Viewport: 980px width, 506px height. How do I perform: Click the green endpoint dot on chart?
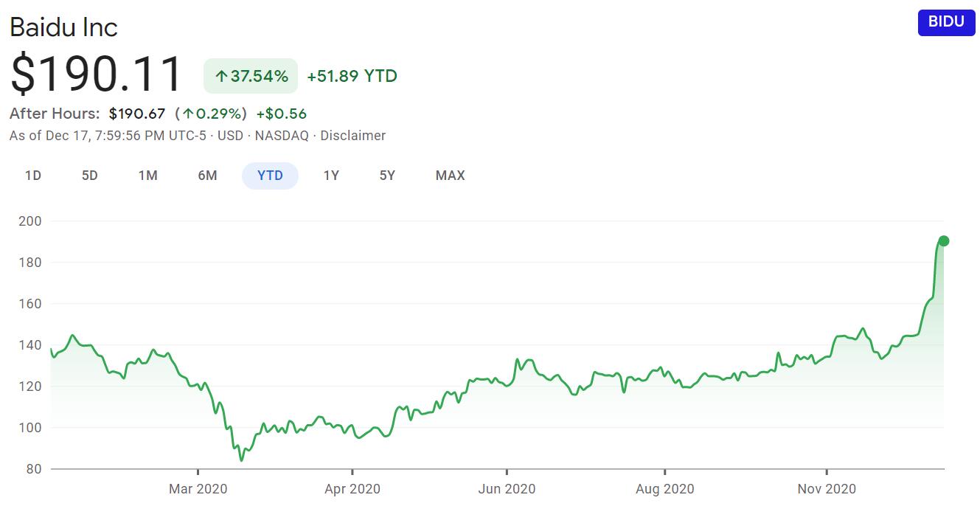[943, 241]
